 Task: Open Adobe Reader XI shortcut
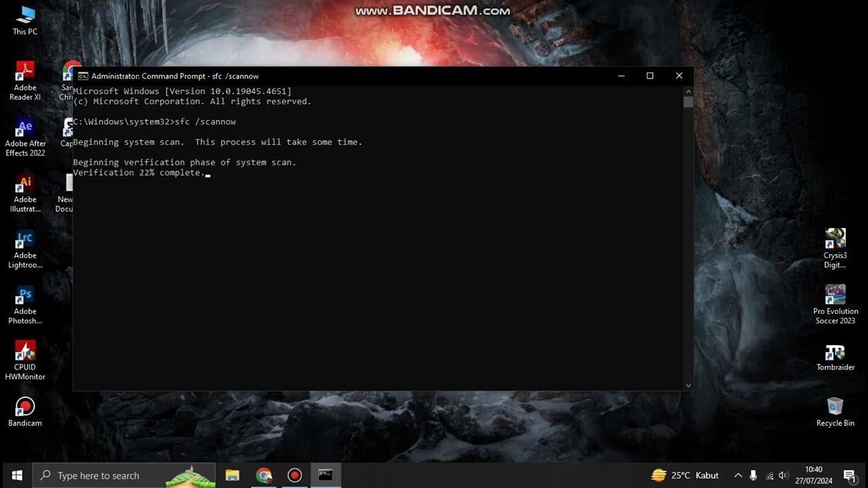click(x=25, y=81)
